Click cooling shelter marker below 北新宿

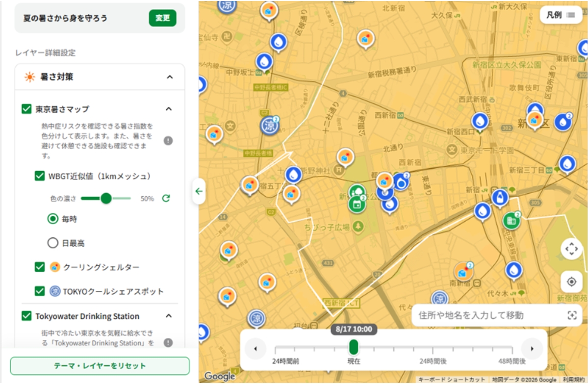366,39
